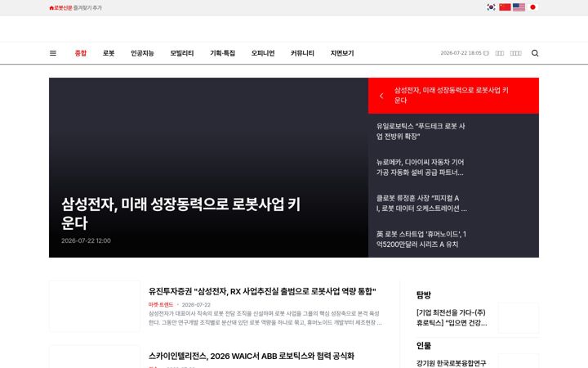588x368 pixels.
Task: Select the 유일로보틱스 "푸드테크 로봇 사업 전방위 확장" slide
Action: 421,132
